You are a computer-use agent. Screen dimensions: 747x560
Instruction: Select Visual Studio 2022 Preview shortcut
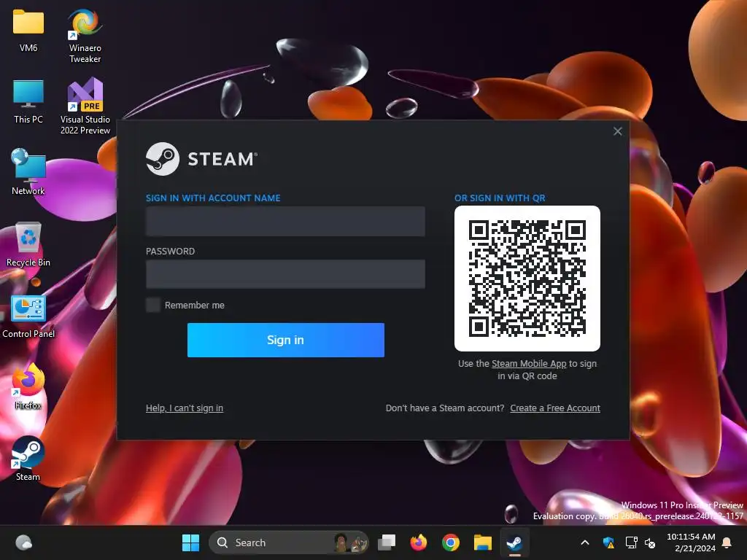pyautogui.click(x=85, y=106)
